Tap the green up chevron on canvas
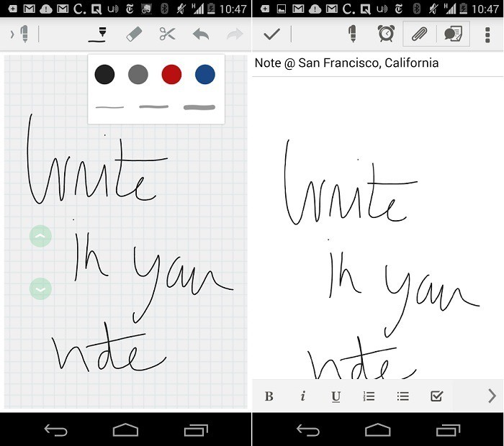The width and height of the screenshot is (504, 446). pyautogui.click(x=40, y=236)
